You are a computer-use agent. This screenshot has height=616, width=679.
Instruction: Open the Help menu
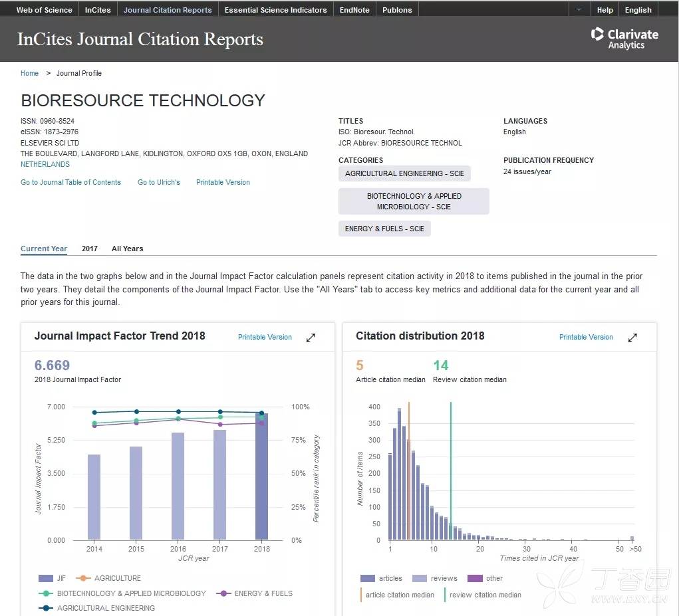coord(605,9)
